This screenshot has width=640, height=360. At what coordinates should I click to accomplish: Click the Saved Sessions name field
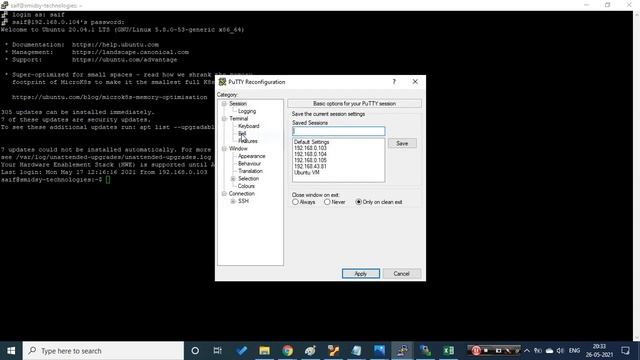pos(338,131)
